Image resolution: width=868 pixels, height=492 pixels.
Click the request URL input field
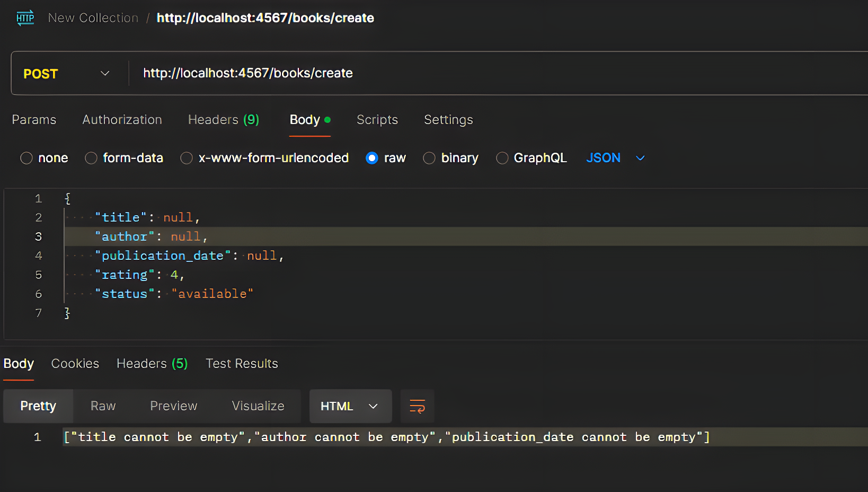coord(477,73)
